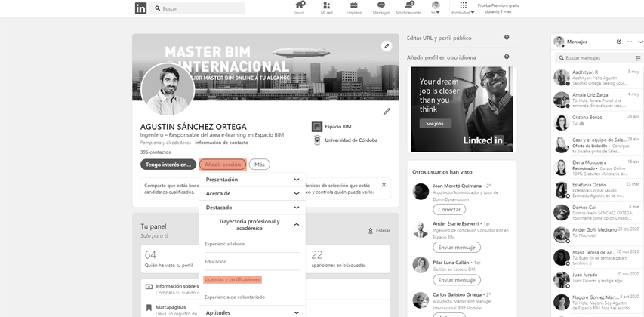Open Notificaciones bell icon
Image resolution: width=644 pixels, height=317 pixels.
pyautogui.click(x=408, y=8)
